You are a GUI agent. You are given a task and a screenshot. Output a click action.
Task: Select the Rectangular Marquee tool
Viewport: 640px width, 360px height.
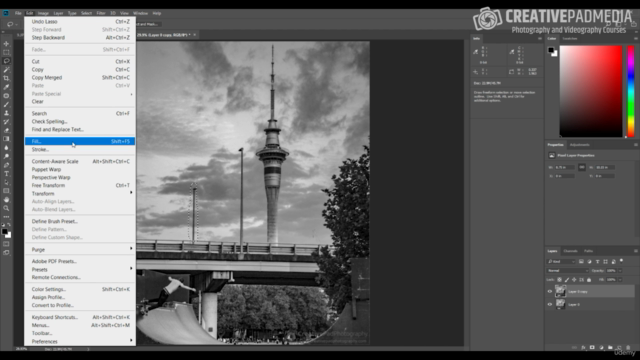(x=6, y=52)
